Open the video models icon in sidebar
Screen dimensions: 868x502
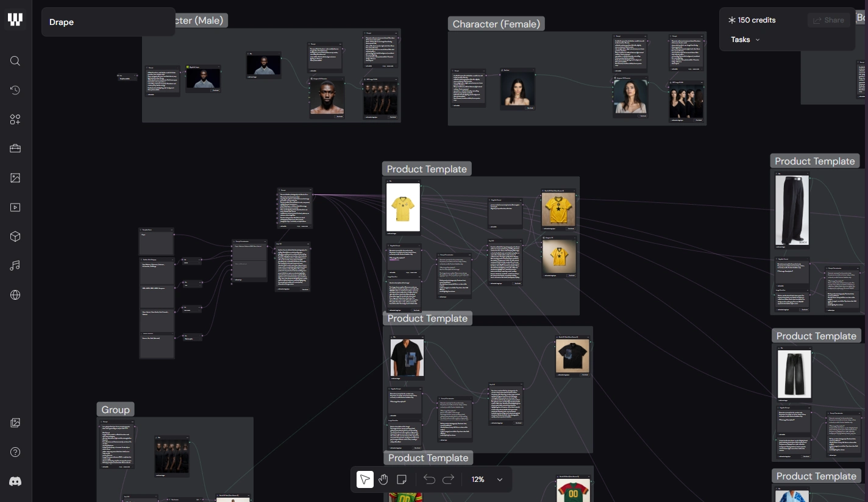pos(15,207)
